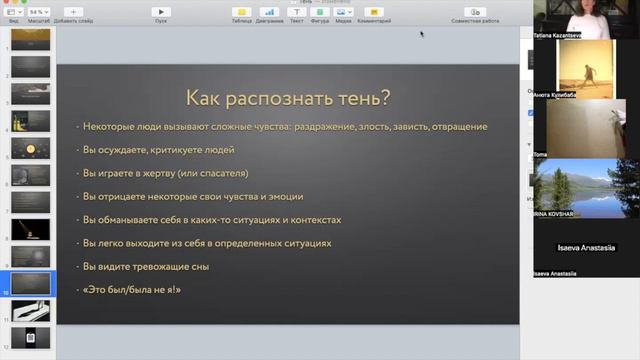Open the Медиа media dropdown

point(343,12)
